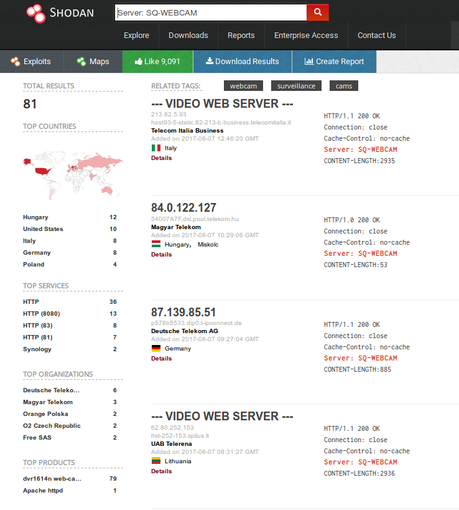
Task: Open the Downloads menu item
Action: [188, 35]
